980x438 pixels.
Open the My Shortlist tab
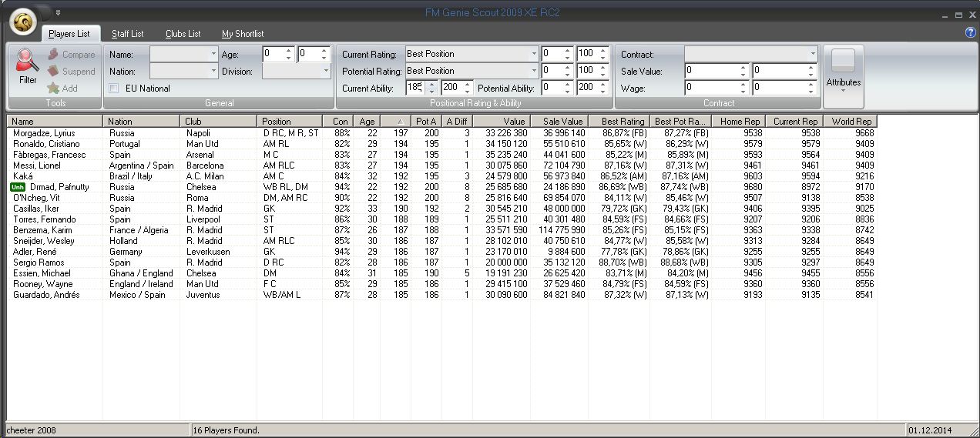click(x=243, y=34)
